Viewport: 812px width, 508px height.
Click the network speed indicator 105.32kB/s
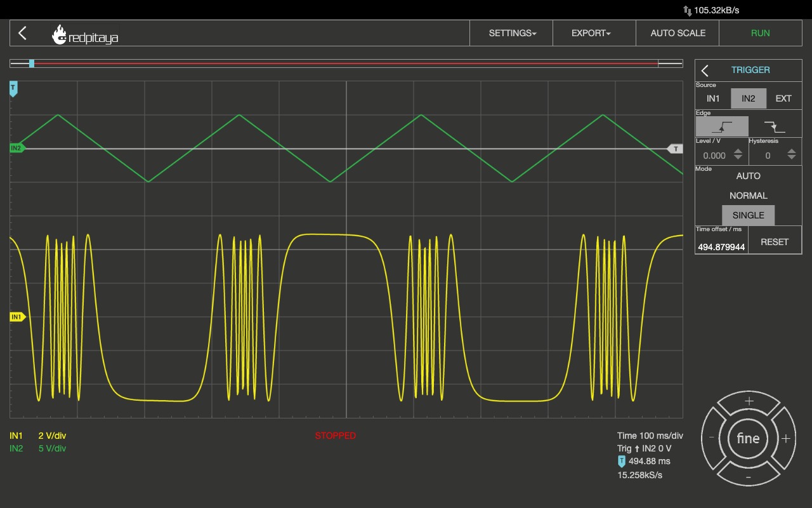point(711,10)
